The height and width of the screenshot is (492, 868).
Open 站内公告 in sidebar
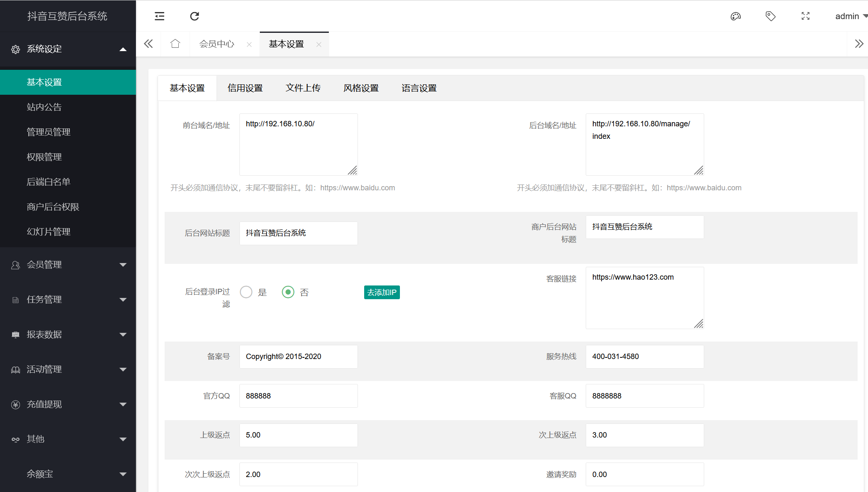(68, 107)
